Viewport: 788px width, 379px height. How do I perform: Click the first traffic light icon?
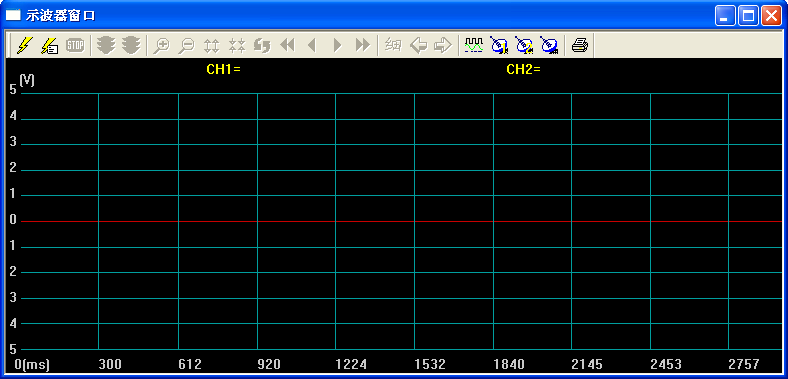click(106, 45)
